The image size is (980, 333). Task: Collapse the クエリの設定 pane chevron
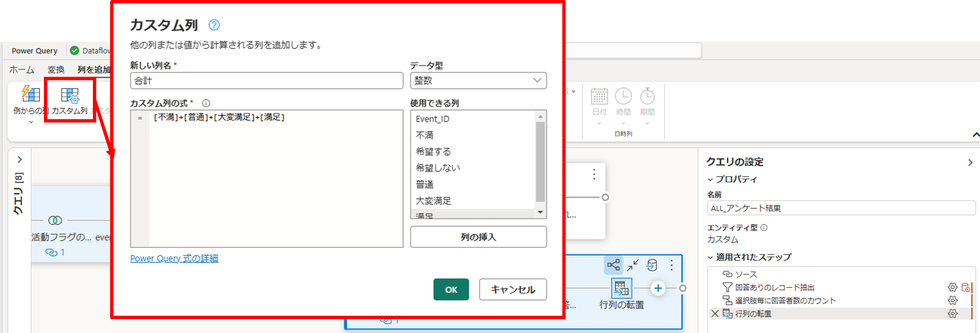970,163
